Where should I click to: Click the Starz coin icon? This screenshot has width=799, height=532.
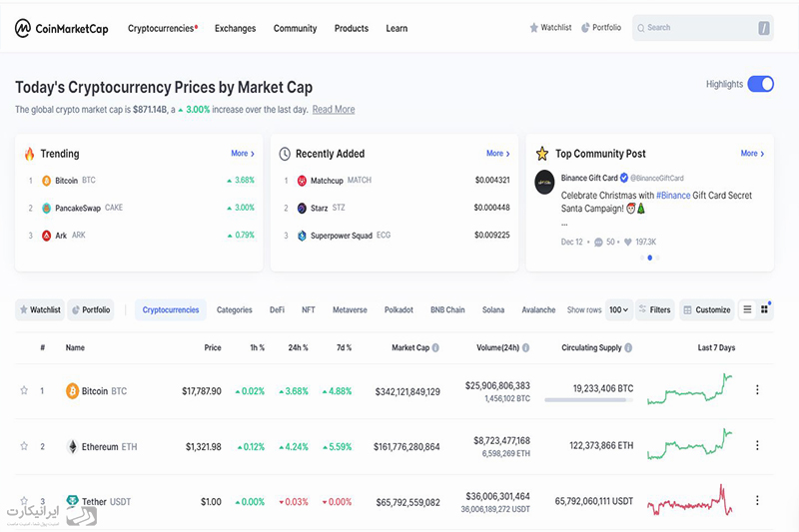[302, 208]
